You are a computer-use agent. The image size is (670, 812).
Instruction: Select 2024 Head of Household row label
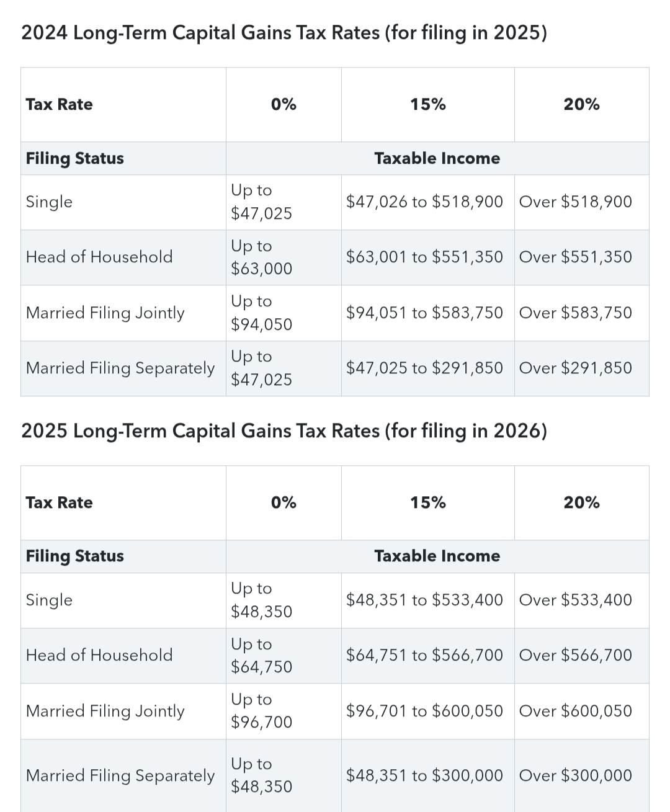pyautogui.click(x=99, y=257)
